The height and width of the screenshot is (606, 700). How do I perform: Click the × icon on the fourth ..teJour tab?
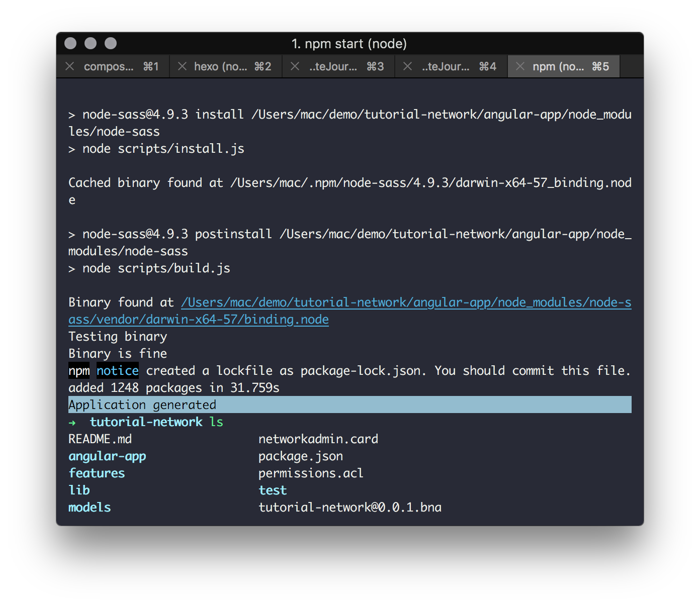tap(407, 66)
